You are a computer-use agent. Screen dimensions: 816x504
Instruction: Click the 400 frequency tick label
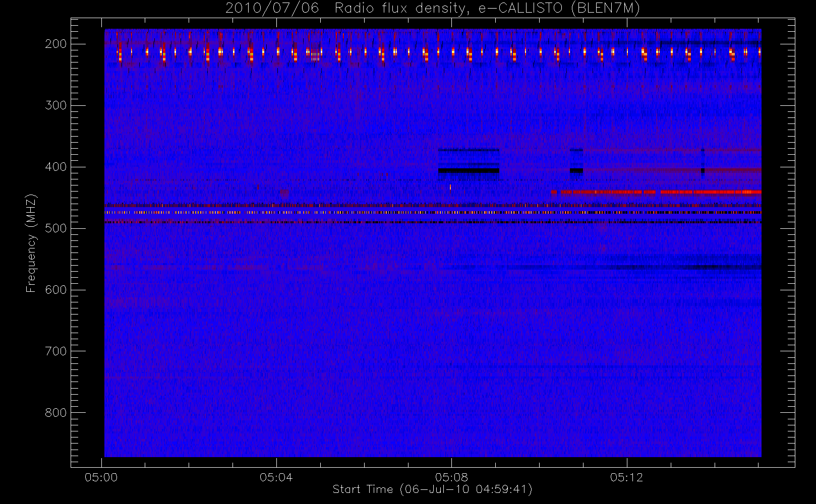[56, 167]
